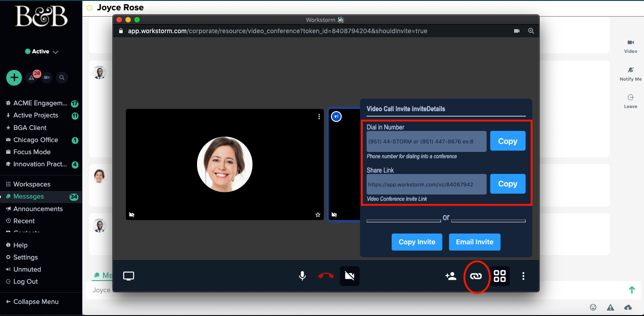The width and height of the screenshot is (644, 316).
Task: Open alerts icon with 28 badge
Action: point(32,77)
